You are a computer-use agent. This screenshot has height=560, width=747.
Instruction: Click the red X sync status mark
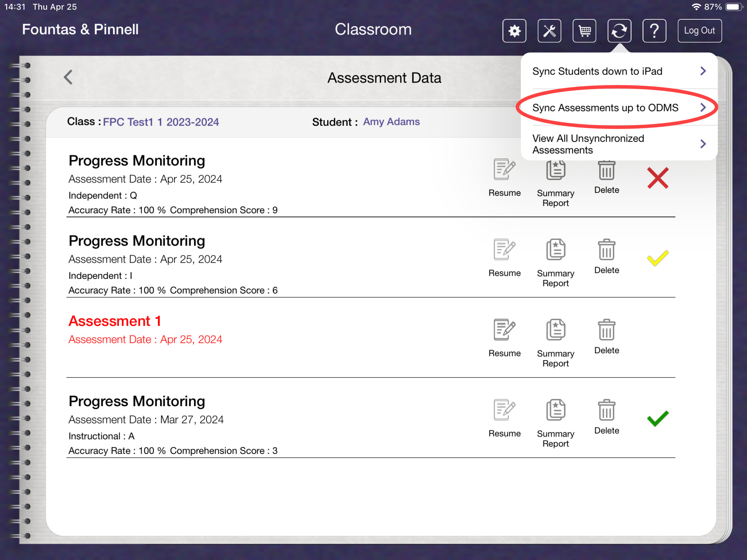[x=657, y=178]
